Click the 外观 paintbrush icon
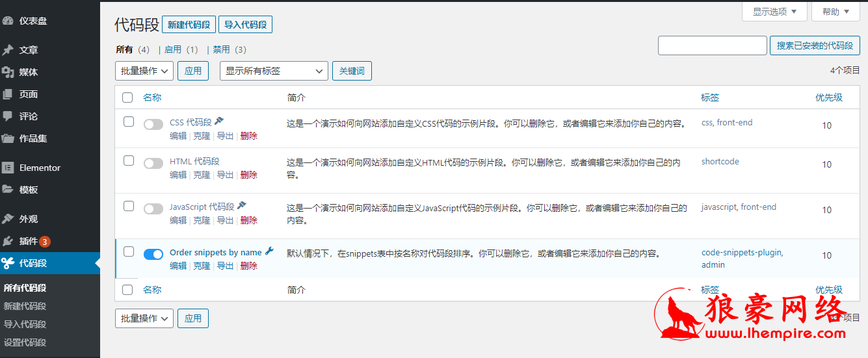 coord(8,219)
